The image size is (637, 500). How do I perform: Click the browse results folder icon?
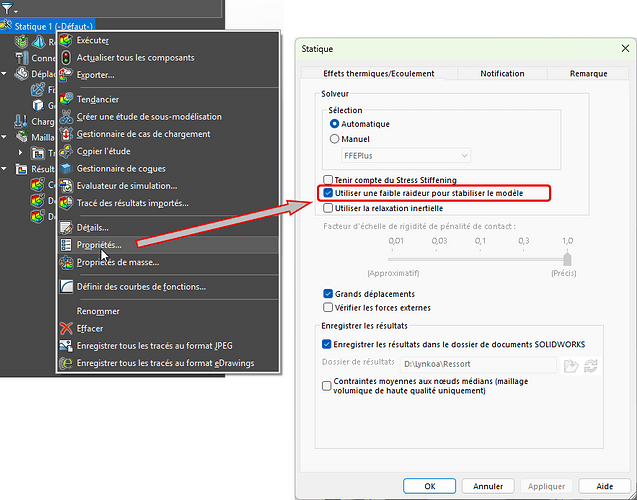pyautogui.click(x=571, y=365)
